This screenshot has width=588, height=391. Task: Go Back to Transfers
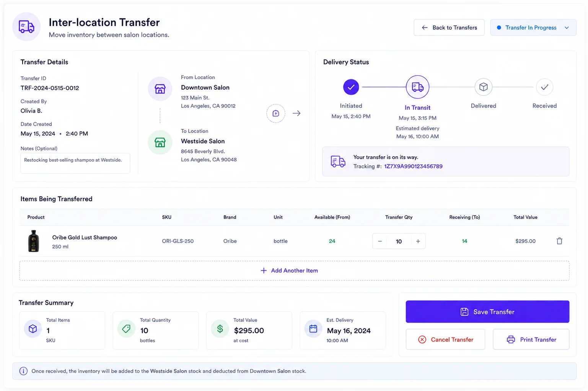coord(449,28)
